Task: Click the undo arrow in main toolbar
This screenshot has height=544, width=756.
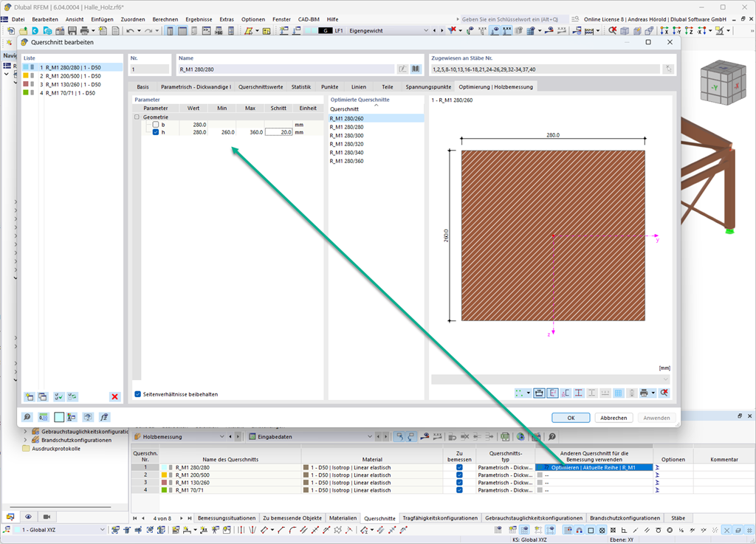Action: [130, 30]
